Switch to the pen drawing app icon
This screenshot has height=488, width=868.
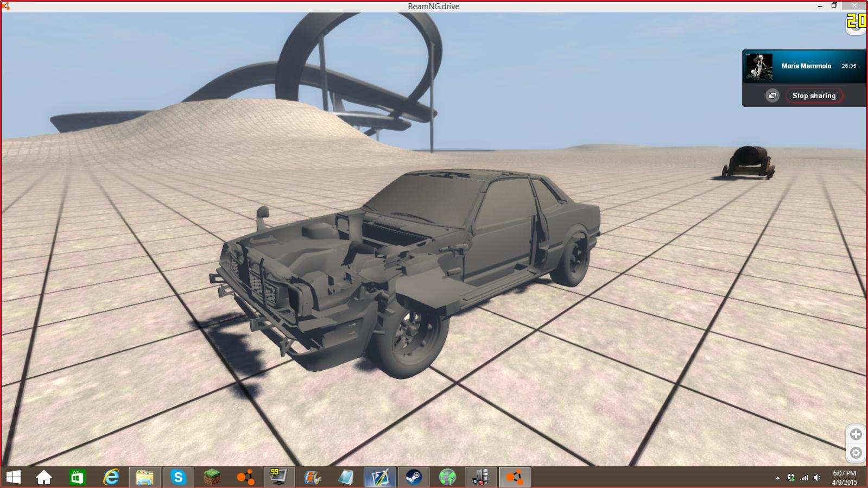coord(380,477)
